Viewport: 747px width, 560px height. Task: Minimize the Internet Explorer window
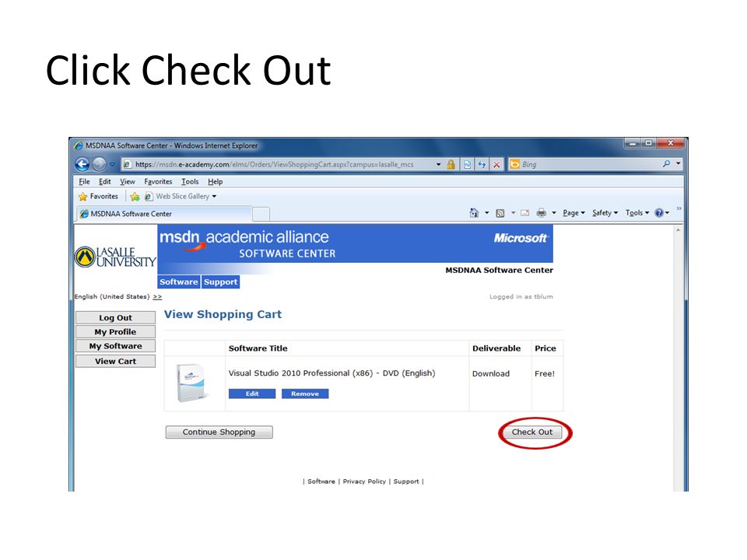(633, 143)
